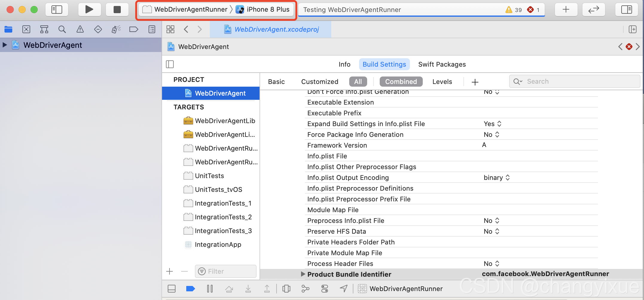
Task: Toggle project and targets list sidebar
Action: click(170, 64)
